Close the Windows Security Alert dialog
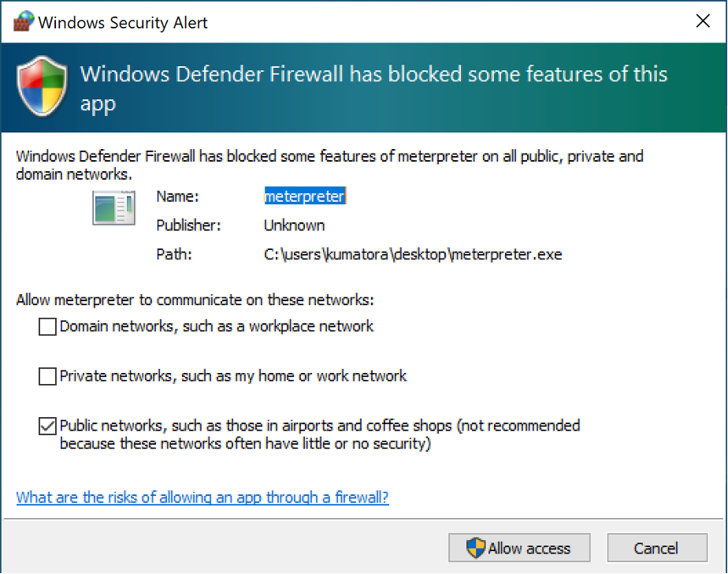This screenshot has height=574, width=728. pyautogui.click(x=703, y=21)
